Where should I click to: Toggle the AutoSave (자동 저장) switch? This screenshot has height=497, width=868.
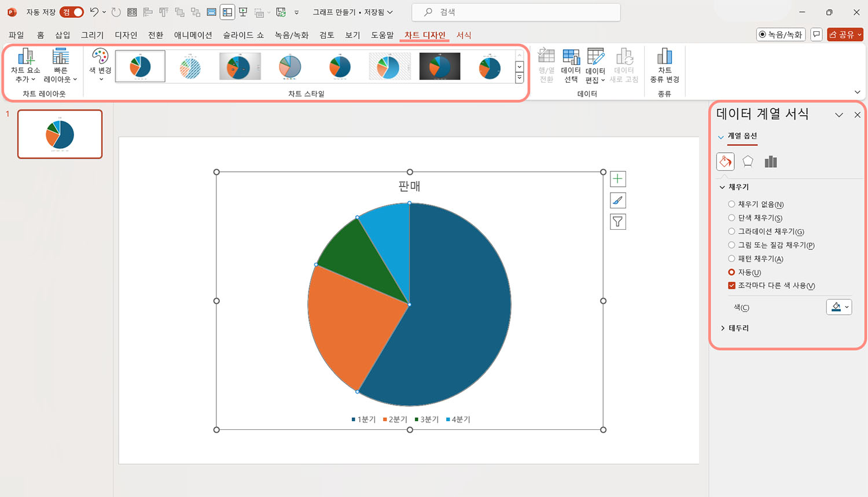pyautogui.click(x=72, y=12)
